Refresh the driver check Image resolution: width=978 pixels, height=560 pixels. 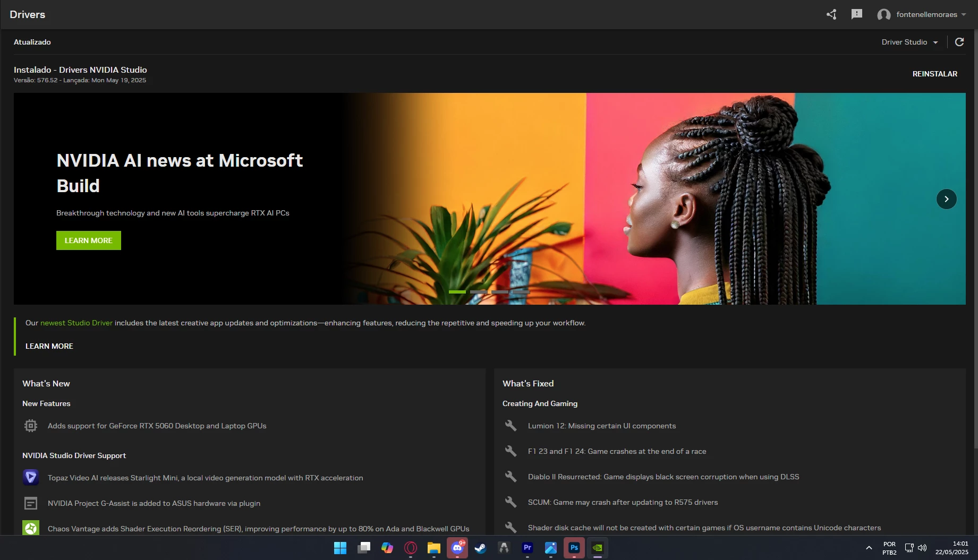(959, 42)
